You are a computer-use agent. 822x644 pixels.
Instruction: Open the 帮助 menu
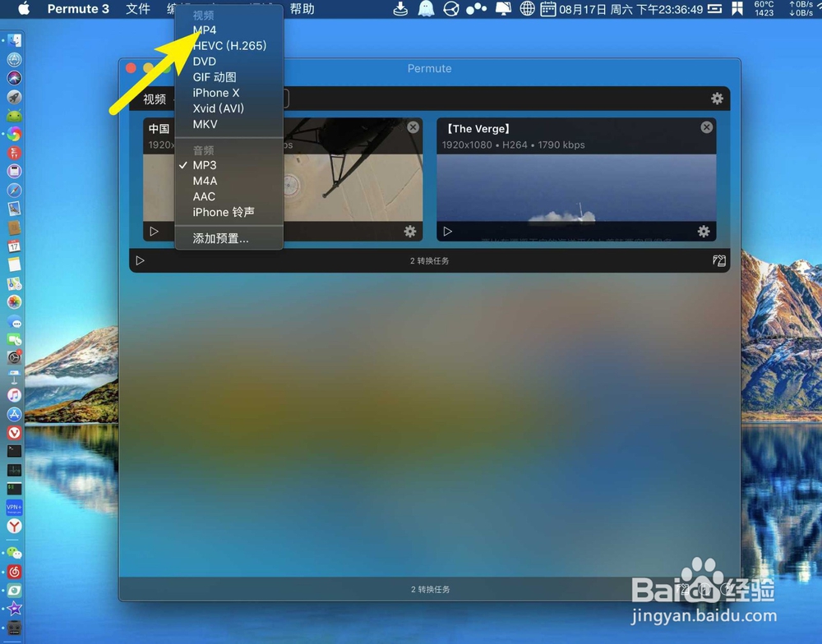pos(302,9)
